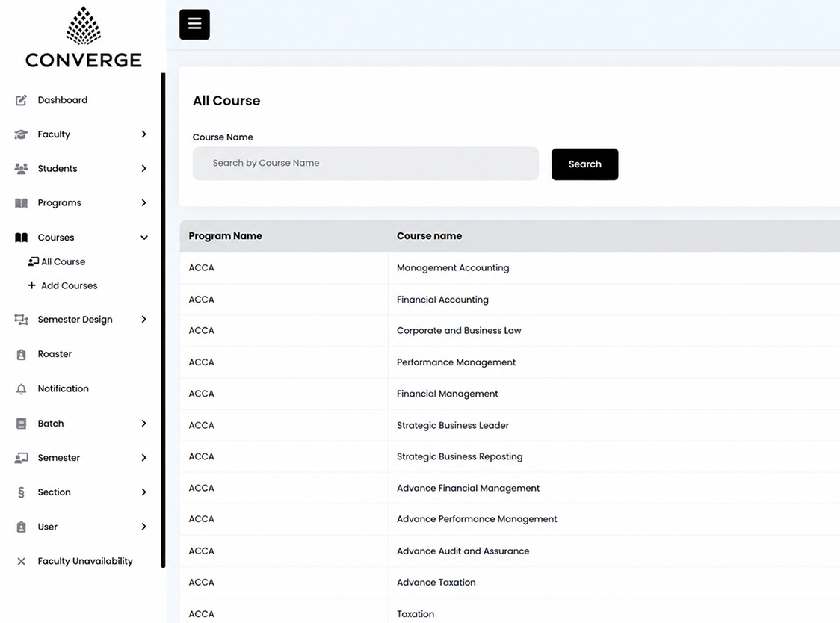Click the Notification bell icon
840x623 pixels.
tap(21, 389)
